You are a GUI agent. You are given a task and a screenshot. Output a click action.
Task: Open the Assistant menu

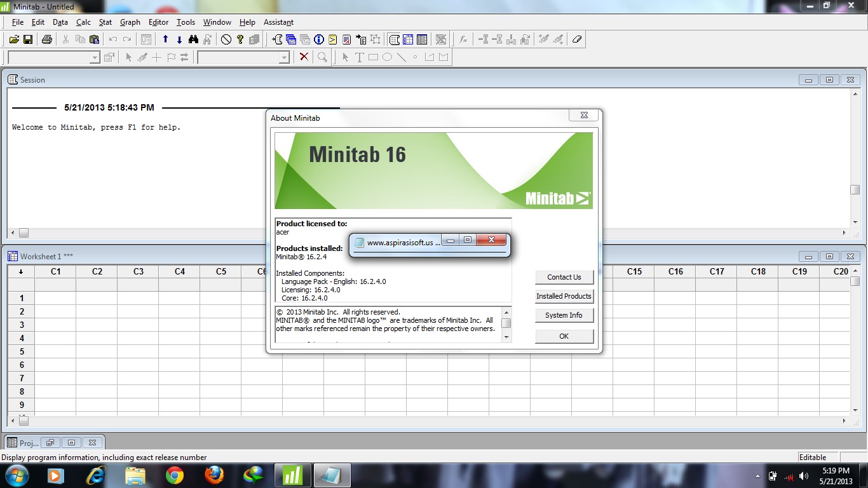[278, 22]
